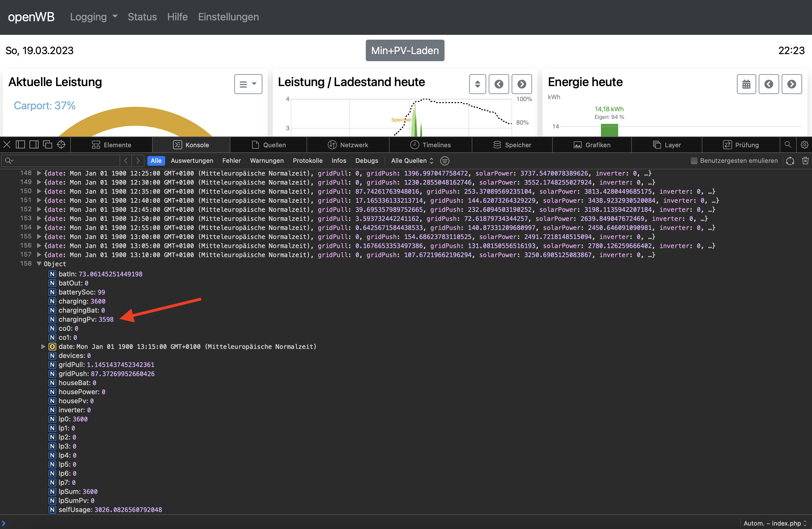Click the DevTools search magnifier icon

(x=787, y=145)
